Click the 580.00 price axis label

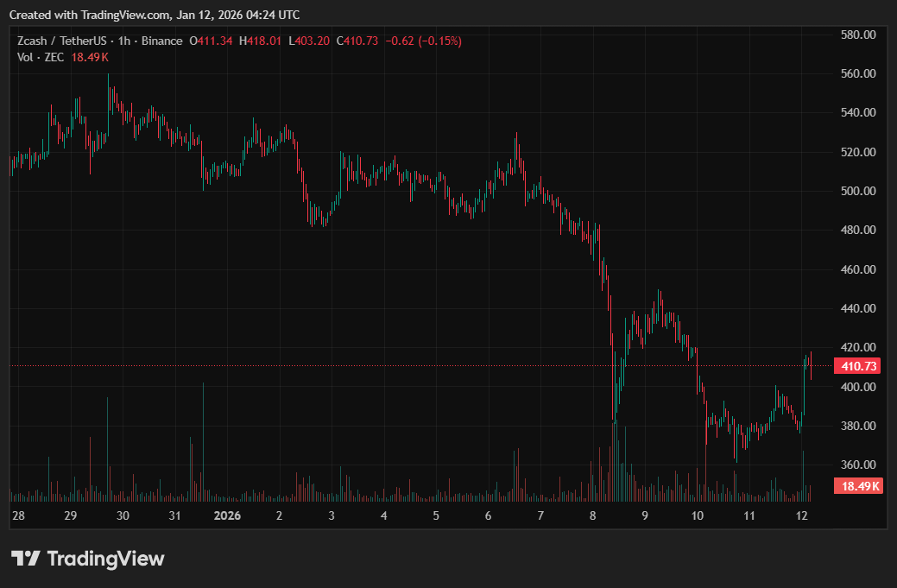pyautogui.click(x=858, y=35)
